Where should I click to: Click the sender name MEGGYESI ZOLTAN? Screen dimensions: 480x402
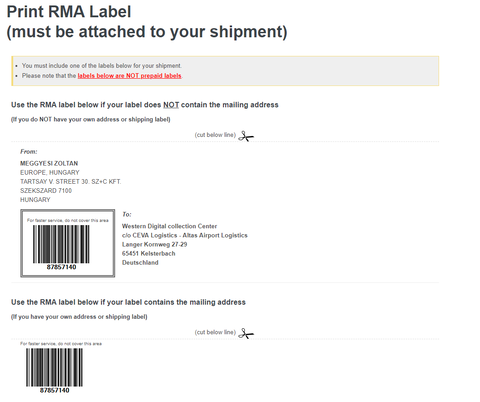click(49, 163)
